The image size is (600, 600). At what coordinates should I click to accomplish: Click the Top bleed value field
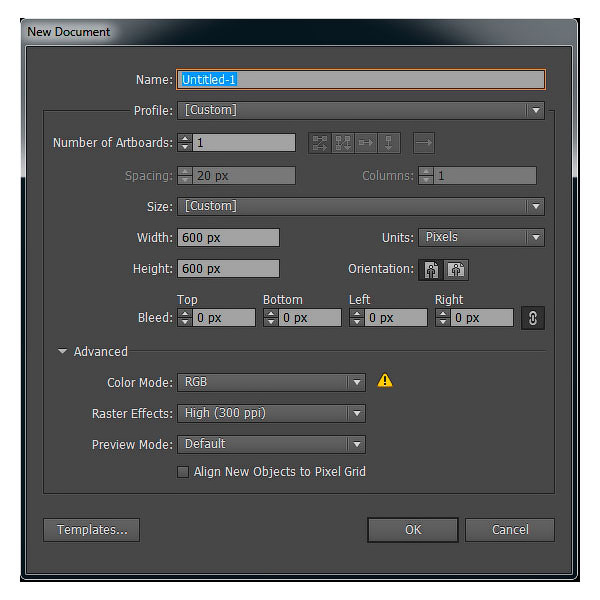pyautogui.click(x=224, y=318)
